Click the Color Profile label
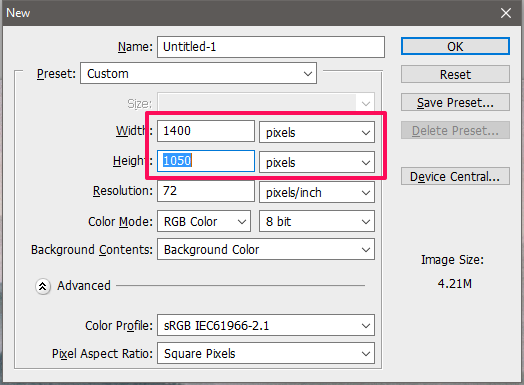 point(119,326)
